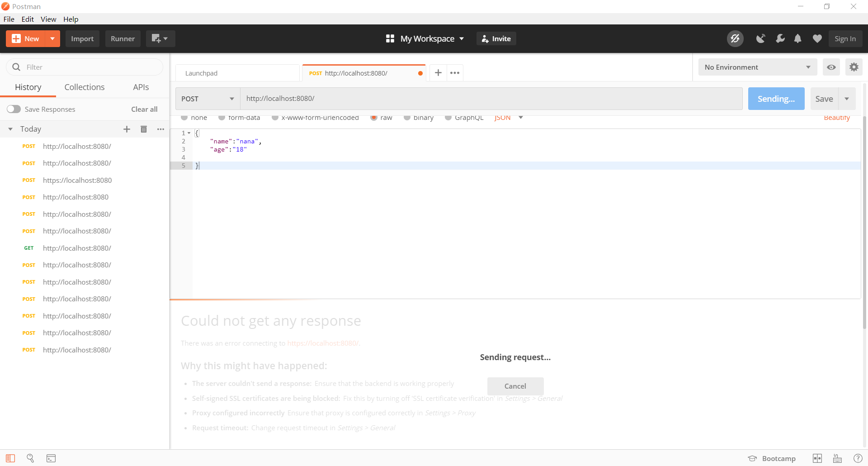Click the Save button

tap(824, 99)
